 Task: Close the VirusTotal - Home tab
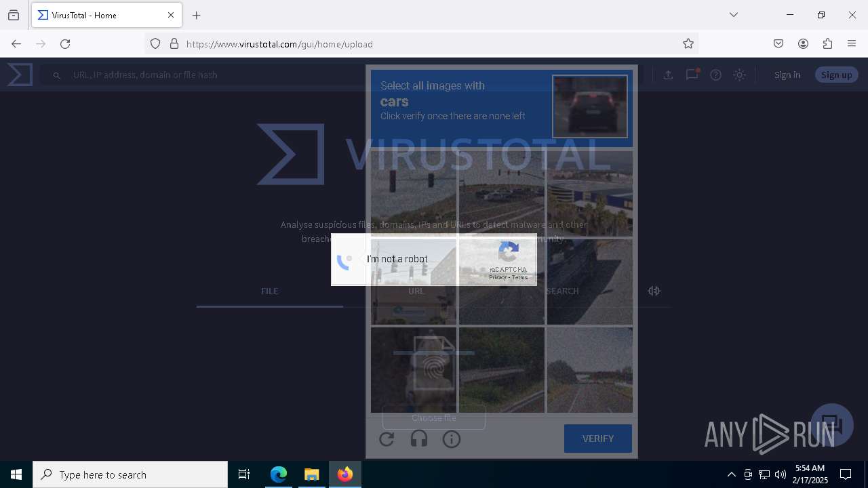coord(171,15)
